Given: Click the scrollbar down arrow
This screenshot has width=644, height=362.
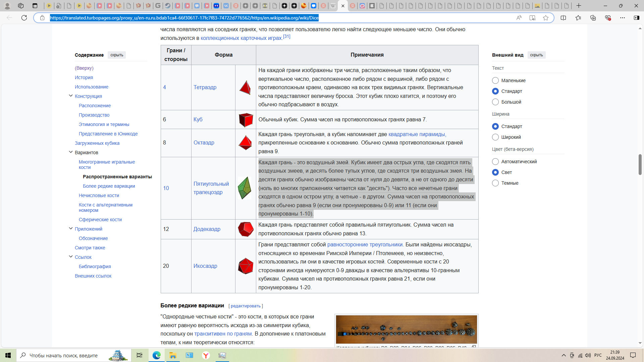Looking at the screenshot, I should (640, 343).
